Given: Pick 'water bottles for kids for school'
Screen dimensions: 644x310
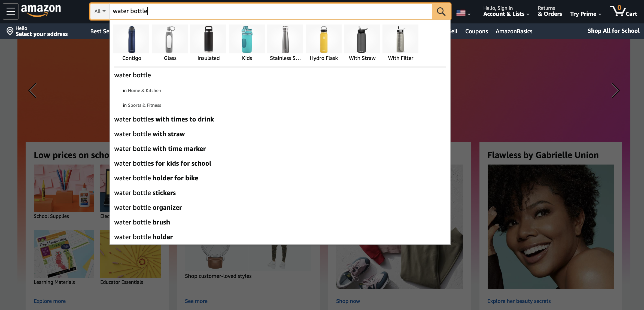Looking at the screenshot, I should (280, 163).
